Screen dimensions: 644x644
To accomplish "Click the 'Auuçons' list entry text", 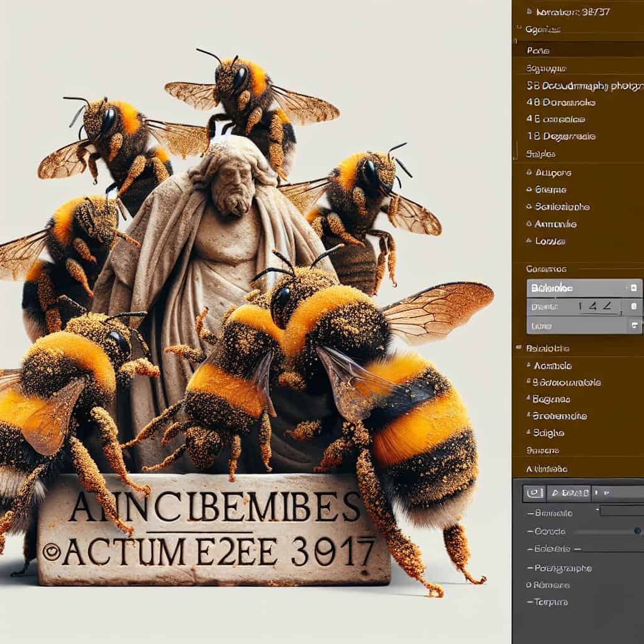I will (x=553, y=173).
